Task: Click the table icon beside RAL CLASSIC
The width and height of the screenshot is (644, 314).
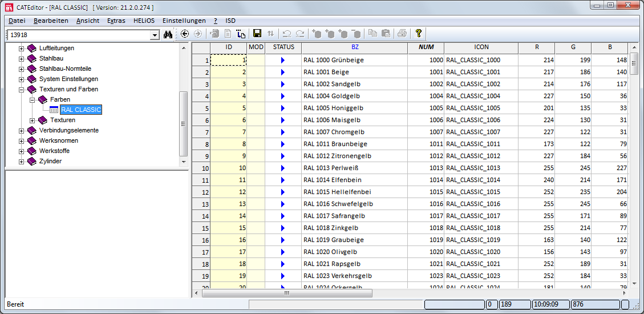Action: click(x=54, y=110)
